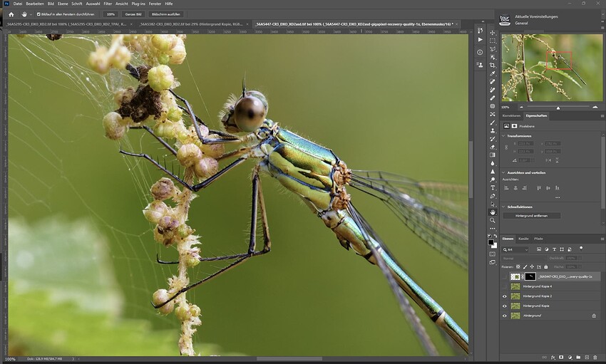Screen dimensions: 606x364
Task: Open the Ebene menu
Action: point(63,4)
